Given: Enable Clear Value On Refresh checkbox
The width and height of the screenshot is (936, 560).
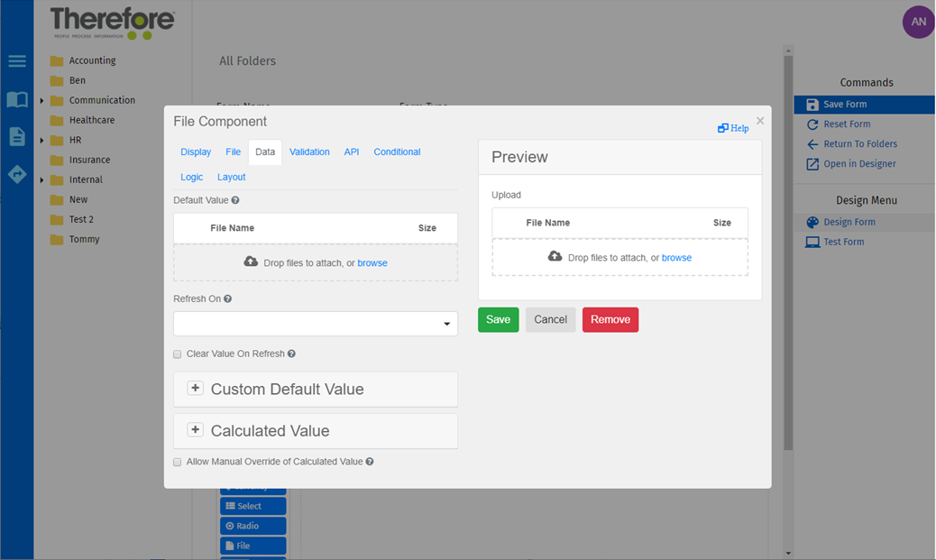Looking at the screenshot, I should tap(178, 354).
